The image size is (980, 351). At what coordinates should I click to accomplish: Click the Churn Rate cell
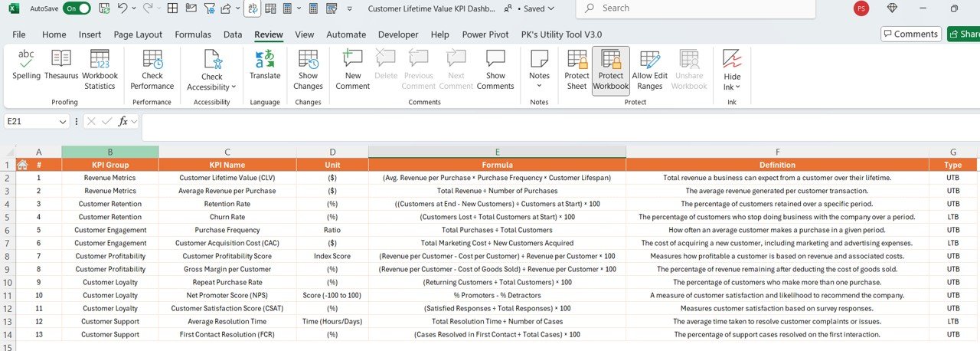click(x=227, y=217)
